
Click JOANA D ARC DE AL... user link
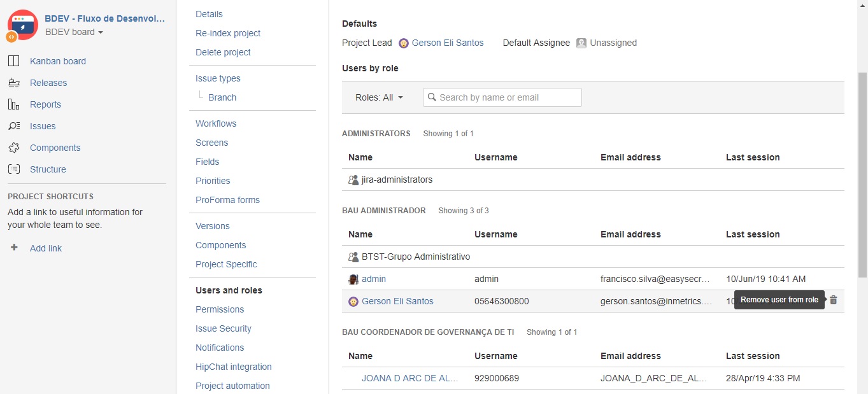410,378
